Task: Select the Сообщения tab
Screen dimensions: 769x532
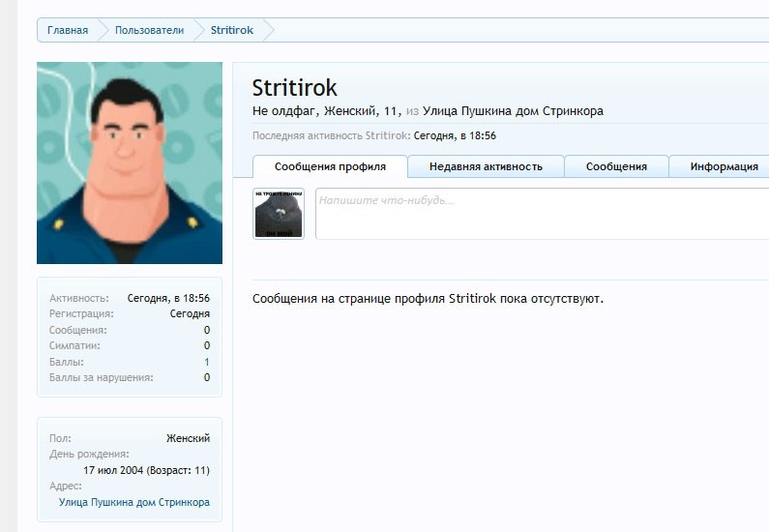Action: point(616,166)
